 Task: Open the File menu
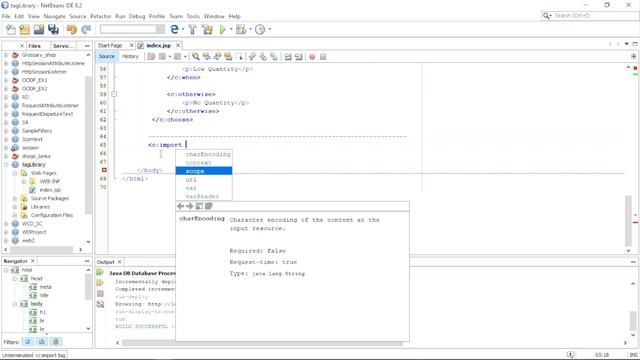point(6,16)
